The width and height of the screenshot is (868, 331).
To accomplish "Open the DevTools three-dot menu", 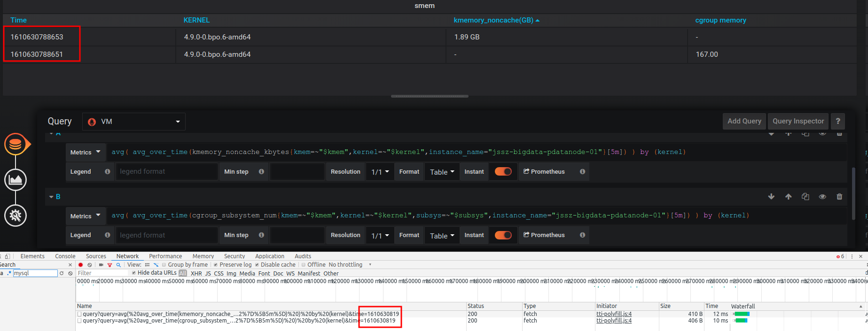I will (x=852, y=256).
